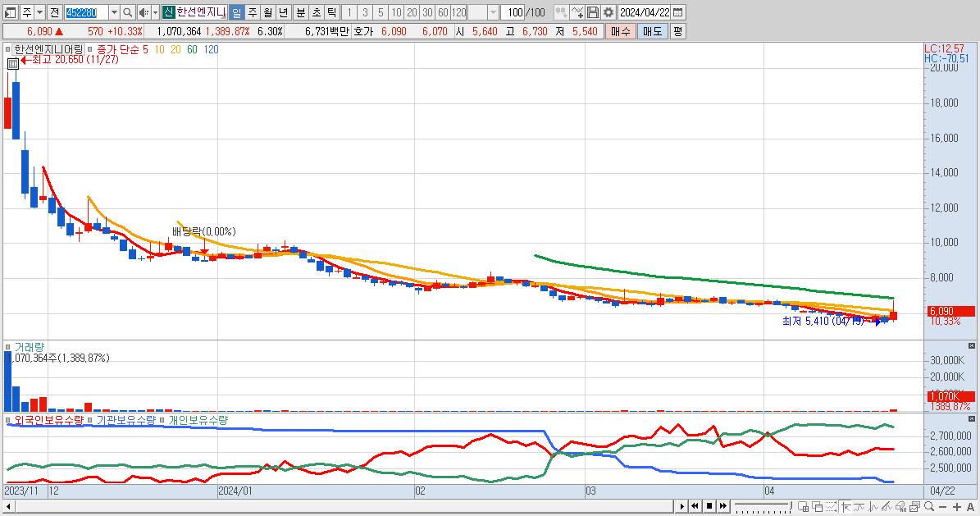The image size is (980, 516).
Task: Choose the 3 interval preset
Action: point(365,11)
